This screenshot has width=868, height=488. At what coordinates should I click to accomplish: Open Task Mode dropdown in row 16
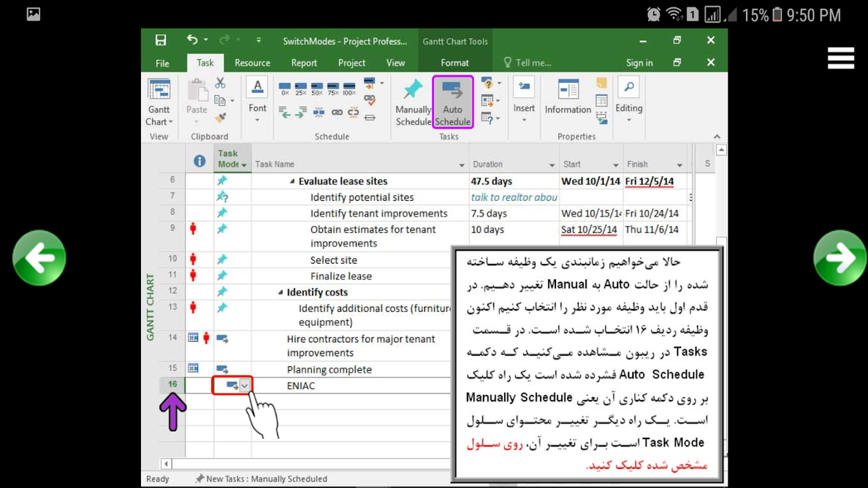tap(245, 386)
